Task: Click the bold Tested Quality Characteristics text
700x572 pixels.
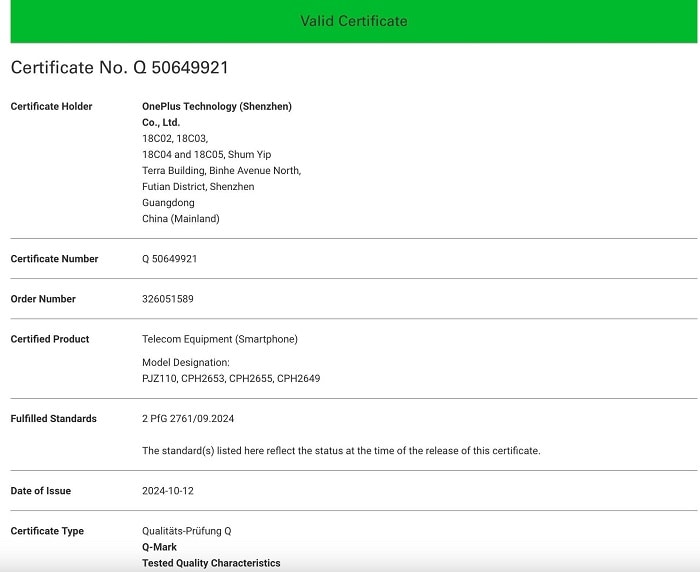Action: (x=211, y=563)
